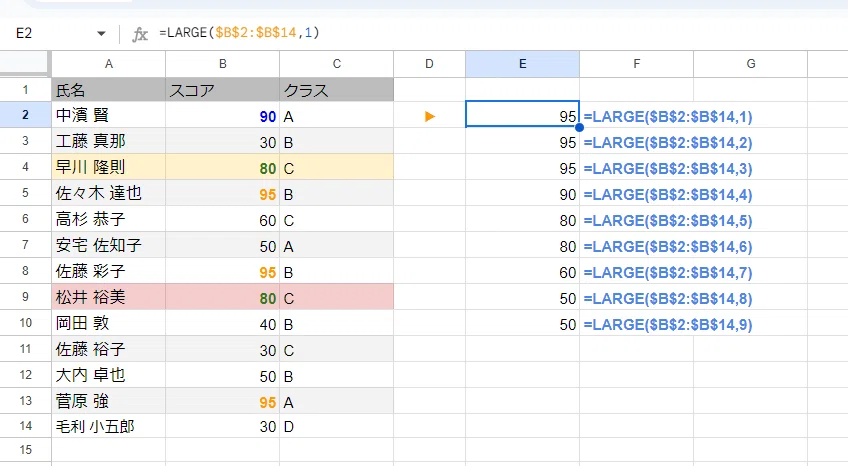Click the クラス header cell

[x=337, y=90]
